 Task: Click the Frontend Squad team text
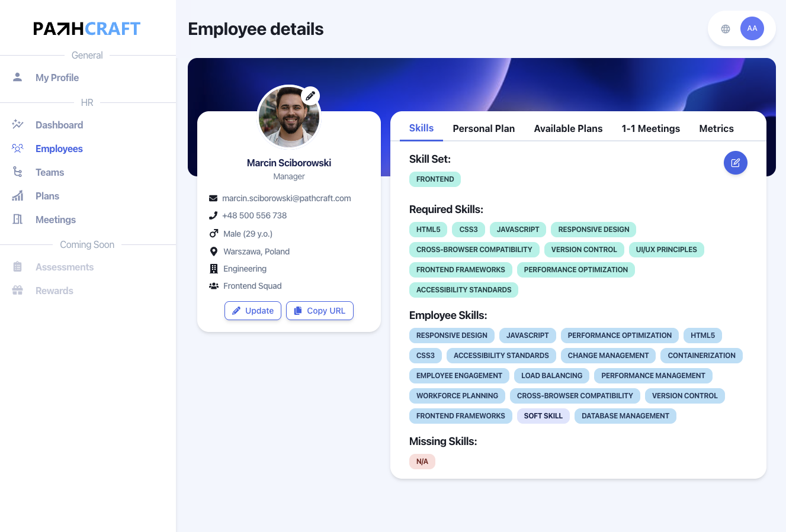[252, 286]
